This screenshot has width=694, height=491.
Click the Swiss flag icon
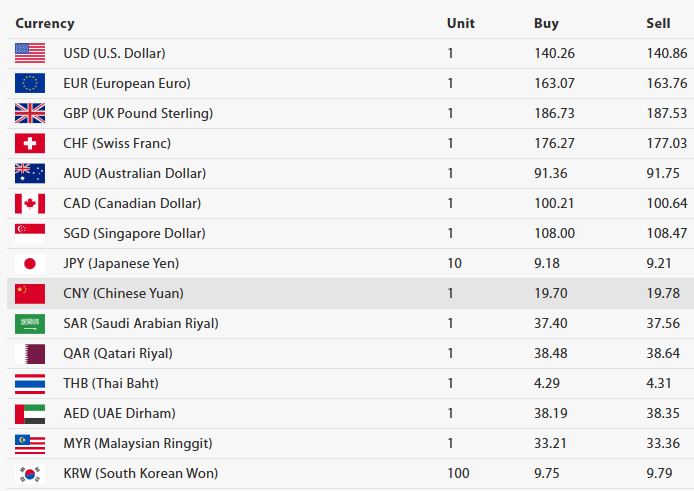point(30,143)
